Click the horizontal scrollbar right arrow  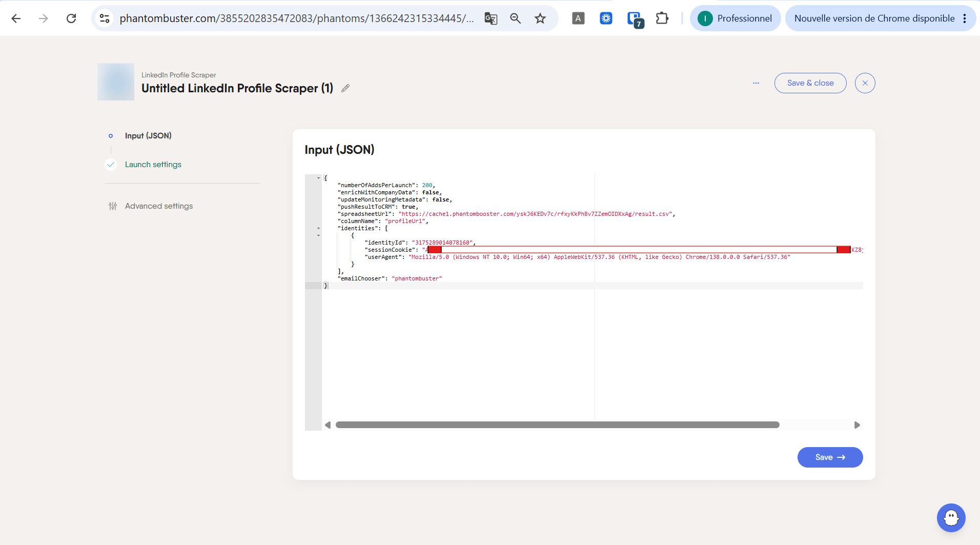click(857, 425)
